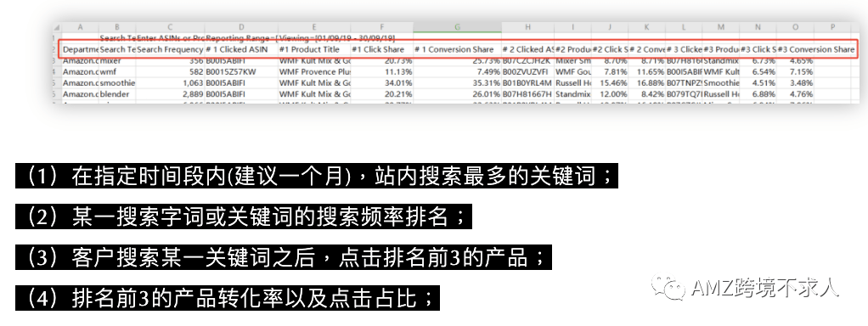
Task: Select the ASIN cell B00ZVUZVFI
Action: click(x=527, y=71)
